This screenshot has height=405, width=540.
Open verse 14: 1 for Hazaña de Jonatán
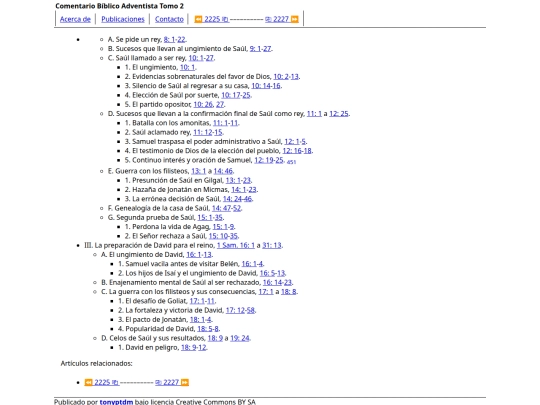coord(239,190)
